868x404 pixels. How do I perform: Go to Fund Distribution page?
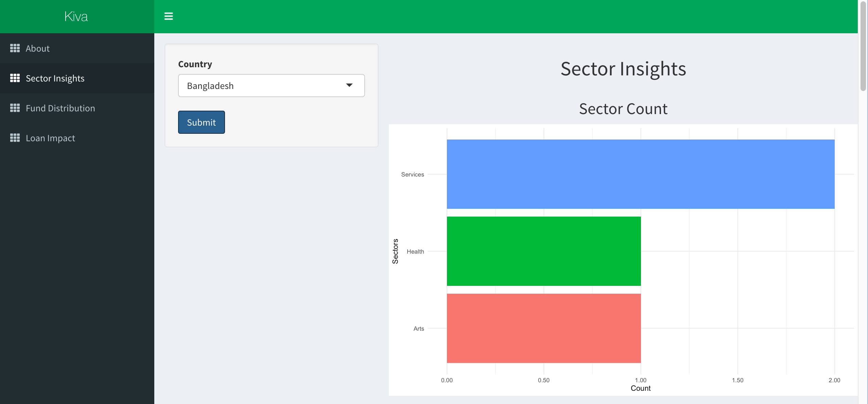[60, 108]
